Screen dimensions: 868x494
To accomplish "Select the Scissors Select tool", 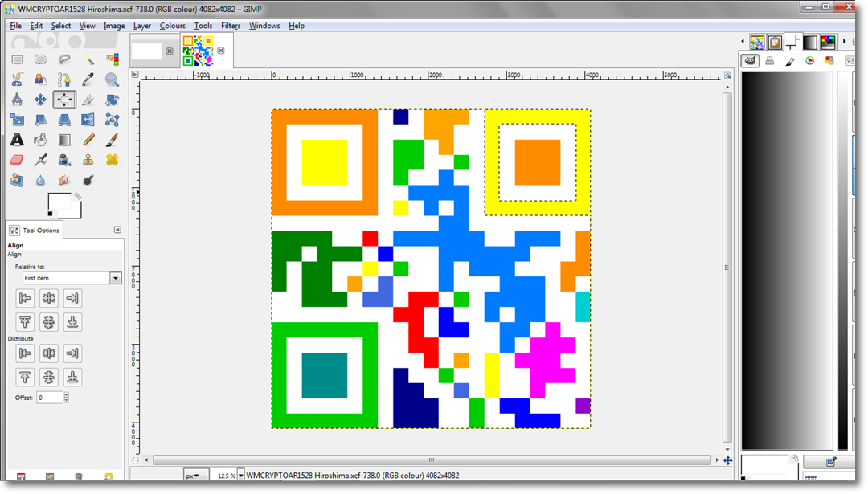I will click(x=17, y=80).
